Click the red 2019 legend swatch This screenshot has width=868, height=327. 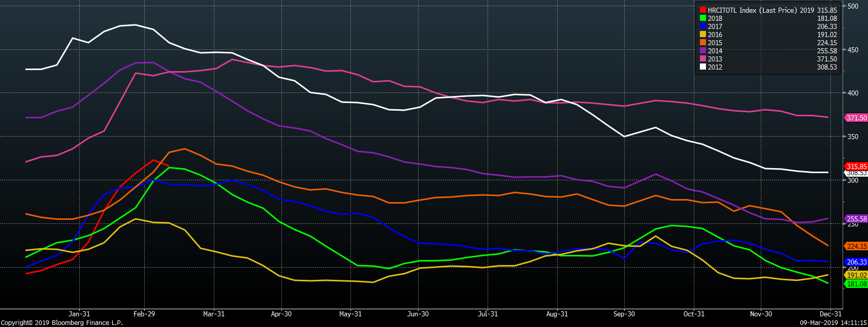[x=702, y=10]
